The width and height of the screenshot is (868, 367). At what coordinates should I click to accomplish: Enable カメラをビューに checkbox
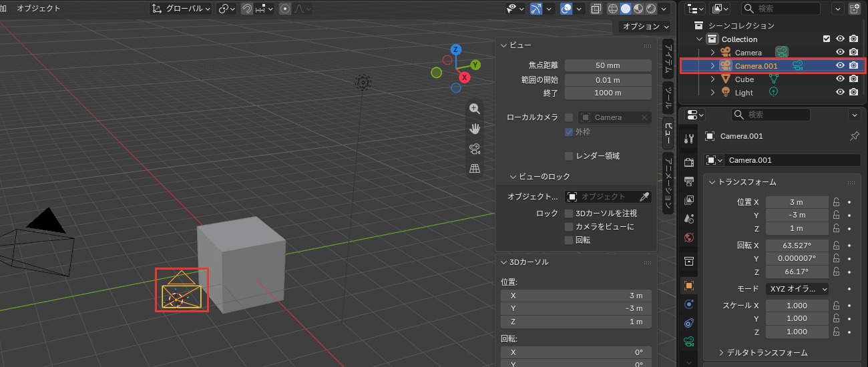[x=569, y=227]
